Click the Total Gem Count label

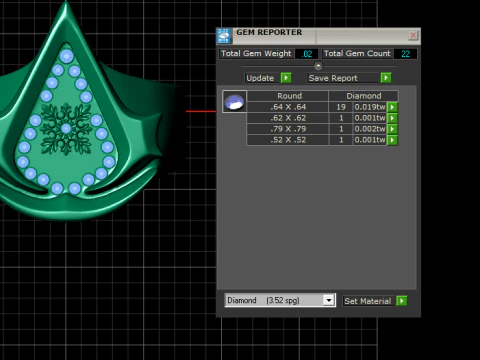357,54
